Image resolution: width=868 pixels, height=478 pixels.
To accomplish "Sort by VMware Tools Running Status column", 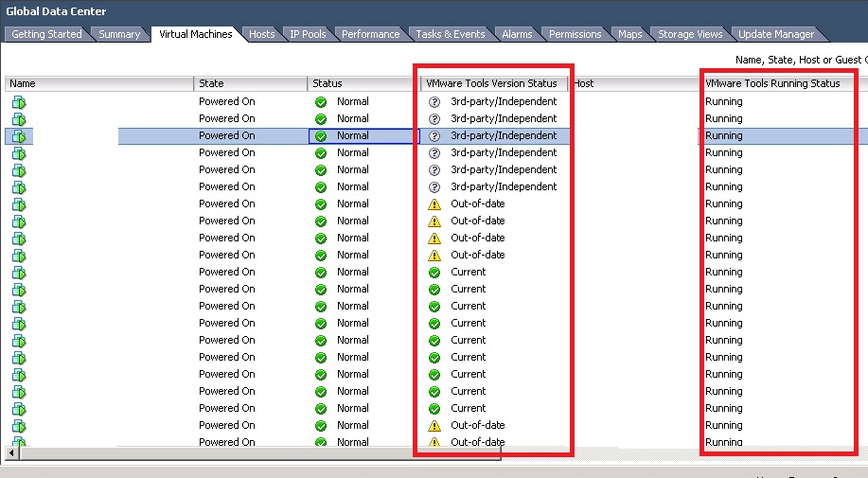I will point(772,83).
